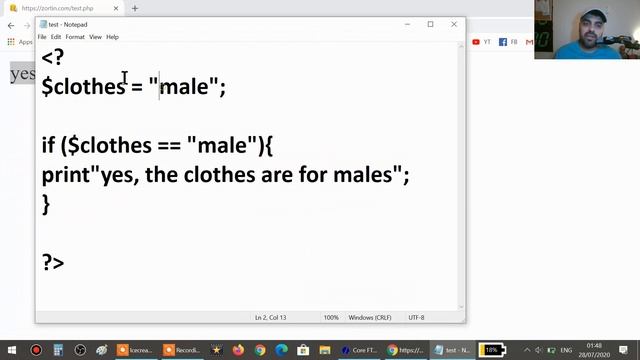The height and width of the screenshot is (360, 640).
Task: Switch to the Icecream taskbar app
Action: pos(135,350)
